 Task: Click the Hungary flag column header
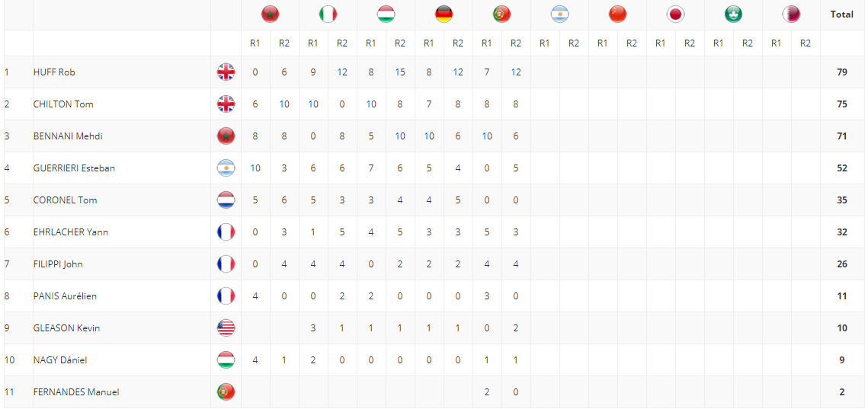click(386, 14)
